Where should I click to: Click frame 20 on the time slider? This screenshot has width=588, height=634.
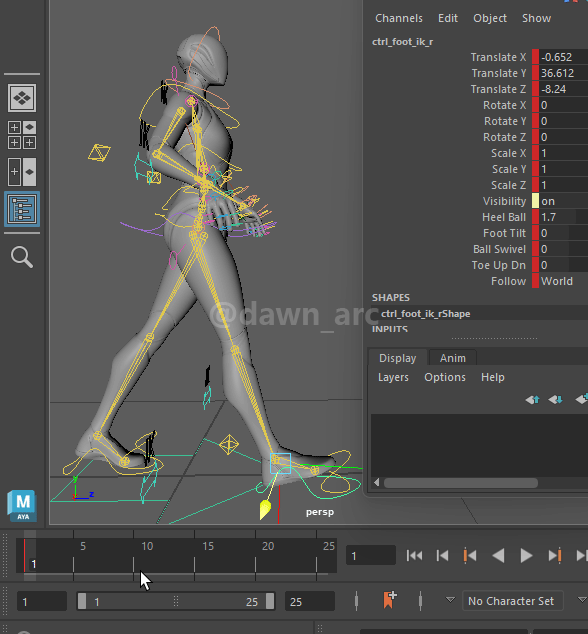[256, 564]
